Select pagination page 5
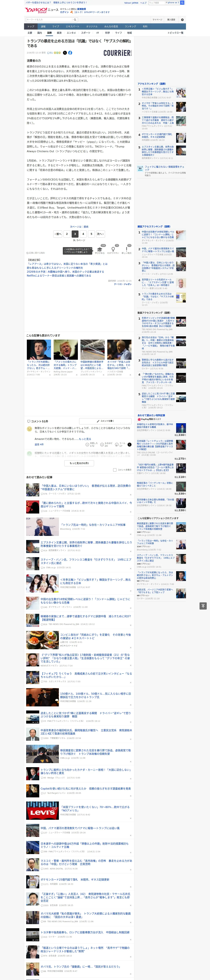Viewport: 210px width, 980px height. (x=91, y=234)
